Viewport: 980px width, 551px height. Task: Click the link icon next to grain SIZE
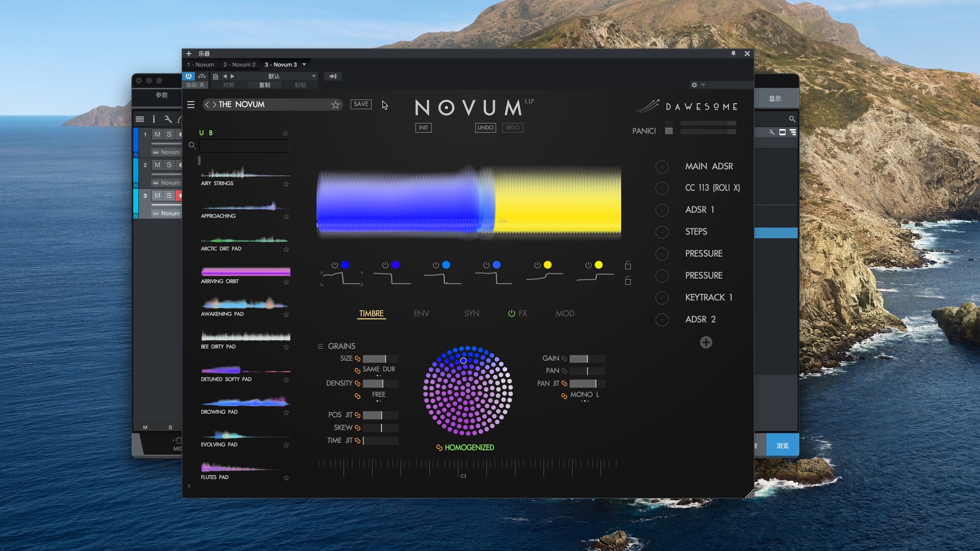[357, 359]
